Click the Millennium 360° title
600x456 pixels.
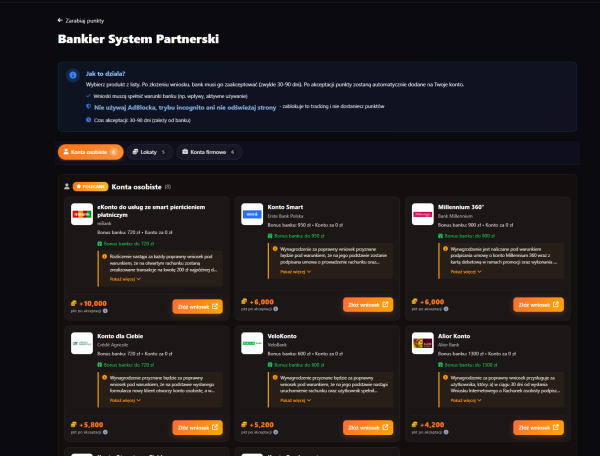coord(461,207)
